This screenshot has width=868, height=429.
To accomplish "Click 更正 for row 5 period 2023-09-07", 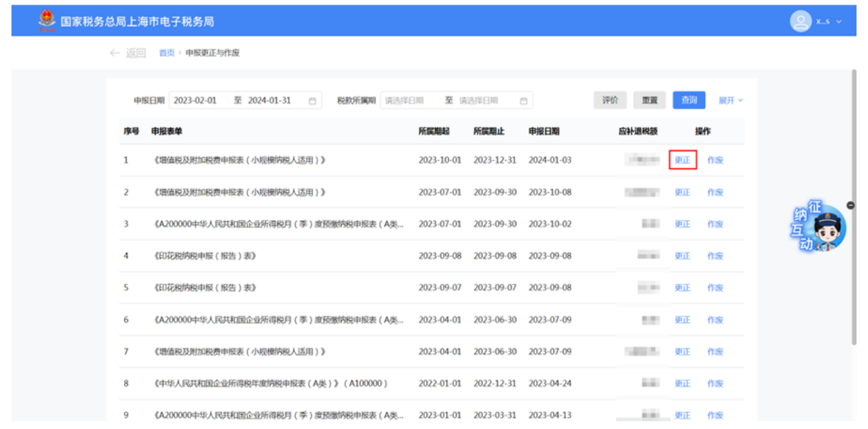I will [x=682, y=288].
